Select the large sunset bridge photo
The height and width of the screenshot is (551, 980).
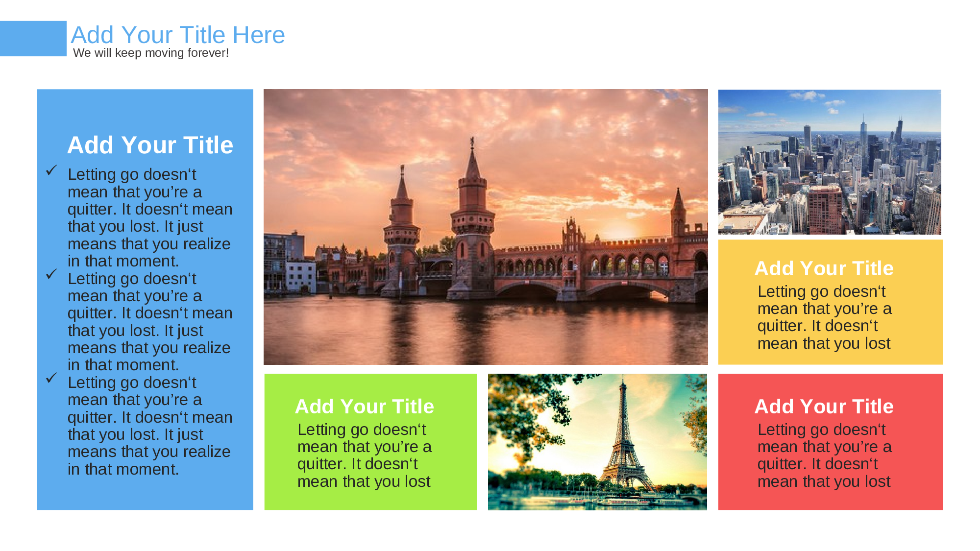pyautogui.click(x=485, y=226)
